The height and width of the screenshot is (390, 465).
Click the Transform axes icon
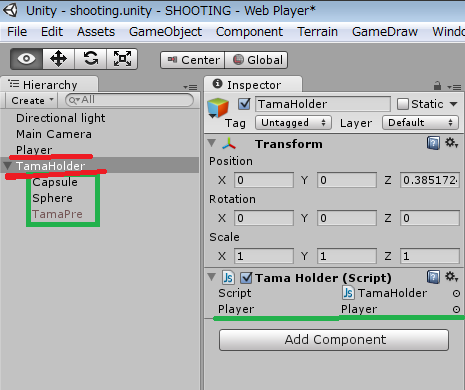click(229, 144)
